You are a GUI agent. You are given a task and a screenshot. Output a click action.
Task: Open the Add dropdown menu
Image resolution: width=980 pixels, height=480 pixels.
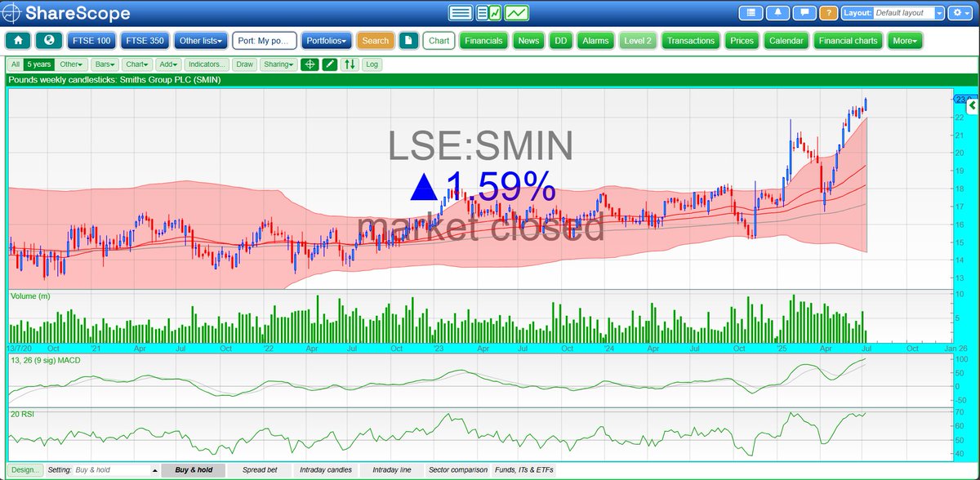167,64
